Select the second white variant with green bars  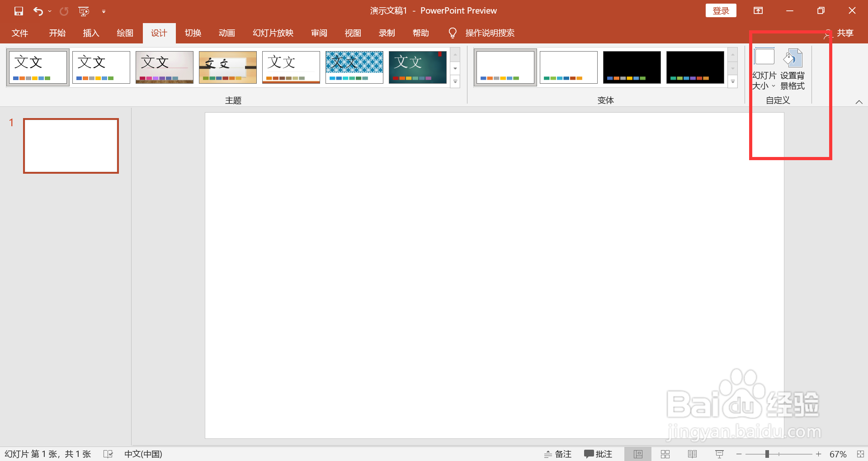click(569, 67)
